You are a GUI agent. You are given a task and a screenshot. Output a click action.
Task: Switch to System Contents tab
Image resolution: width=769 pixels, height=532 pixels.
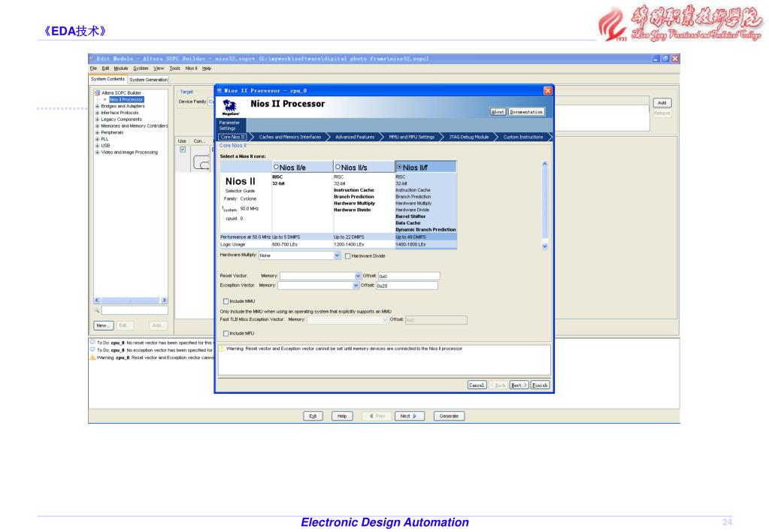point(108,79)
